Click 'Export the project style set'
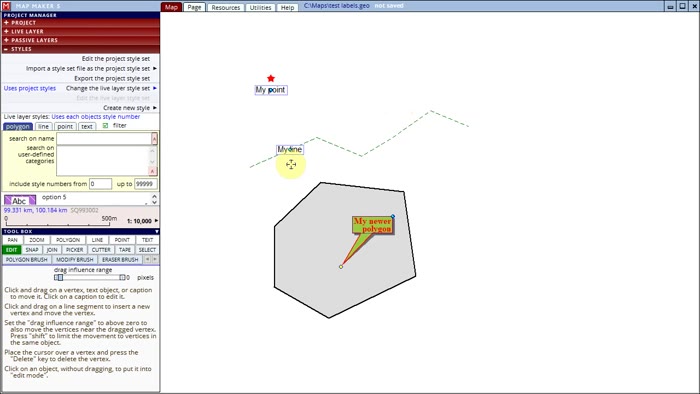 (x=112, y=79)
